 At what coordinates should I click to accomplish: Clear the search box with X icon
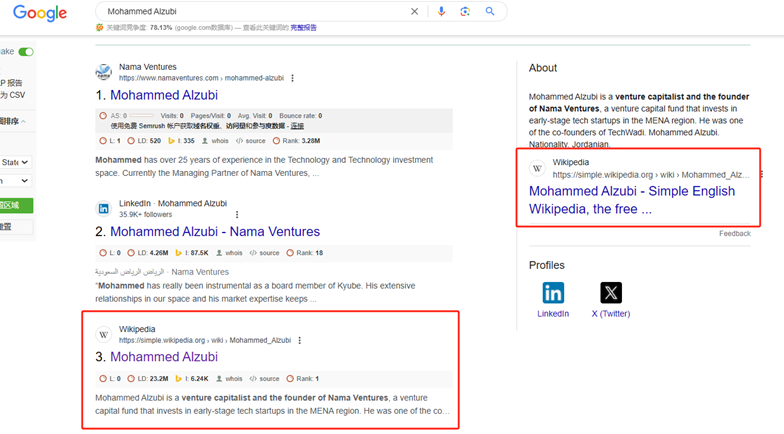414,12
